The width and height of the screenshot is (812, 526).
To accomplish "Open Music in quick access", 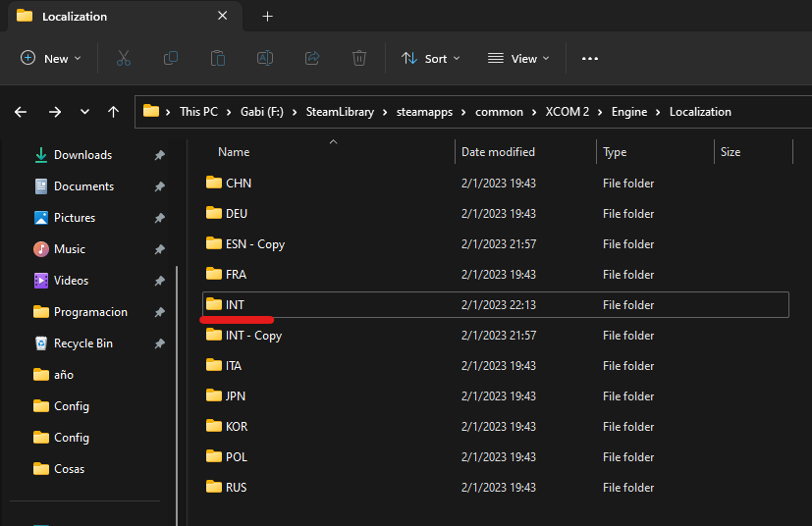I will coord(70,249).
